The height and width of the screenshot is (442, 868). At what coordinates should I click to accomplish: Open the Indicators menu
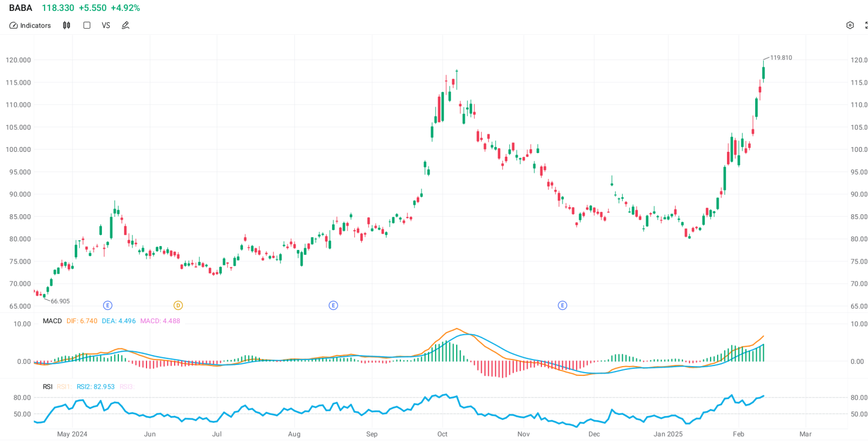click(x=30, y=25)
